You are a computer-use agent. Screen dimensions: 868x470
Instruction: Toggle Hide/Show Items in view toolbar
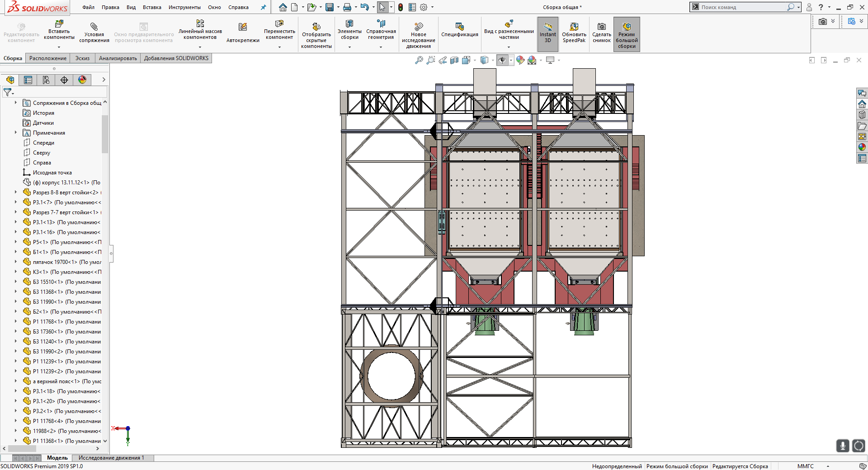[502, 60]
